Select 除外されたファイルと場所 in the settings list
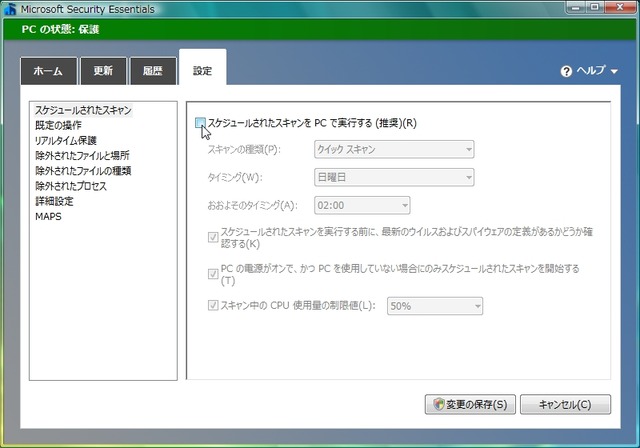Image resolution: width=640 pixels, height=448 pixels. 82,155
